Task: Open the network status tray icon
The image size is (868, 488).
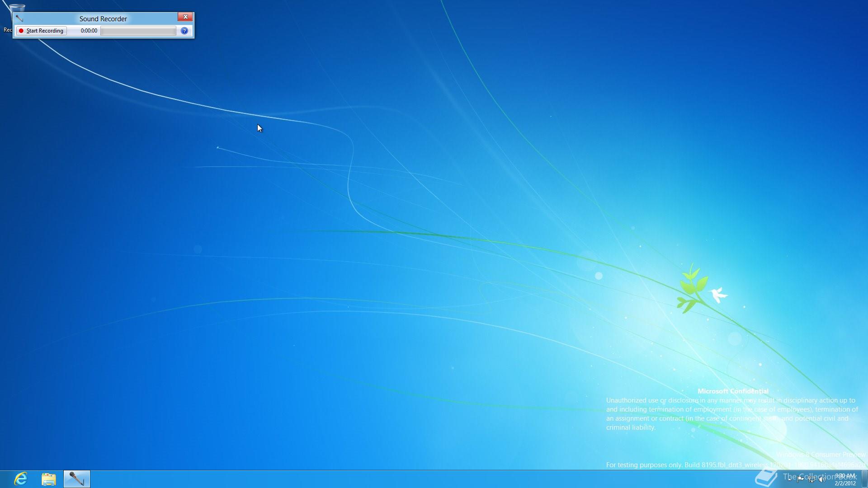Action: tap(811, 479)
